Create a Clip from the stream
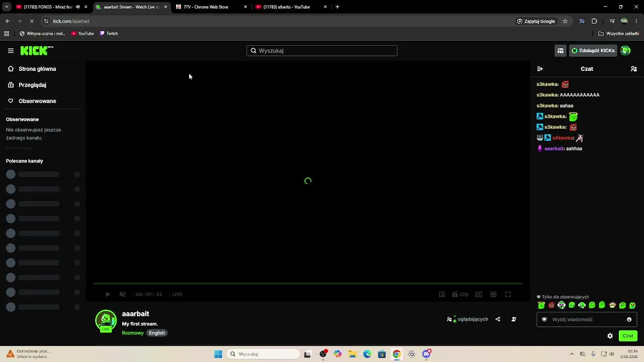This screenshot has width=644, height=362. [x=460, y=295]
